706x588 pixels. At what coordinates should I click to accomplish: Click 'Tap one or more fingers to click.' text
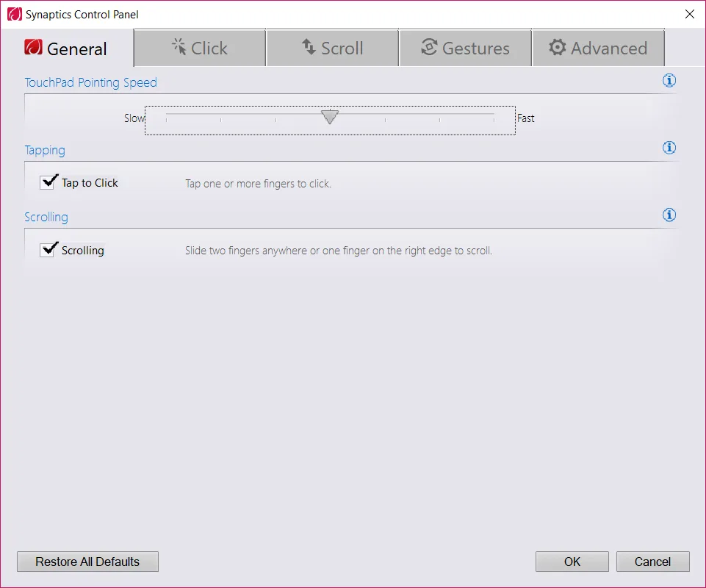click(259, 184)
